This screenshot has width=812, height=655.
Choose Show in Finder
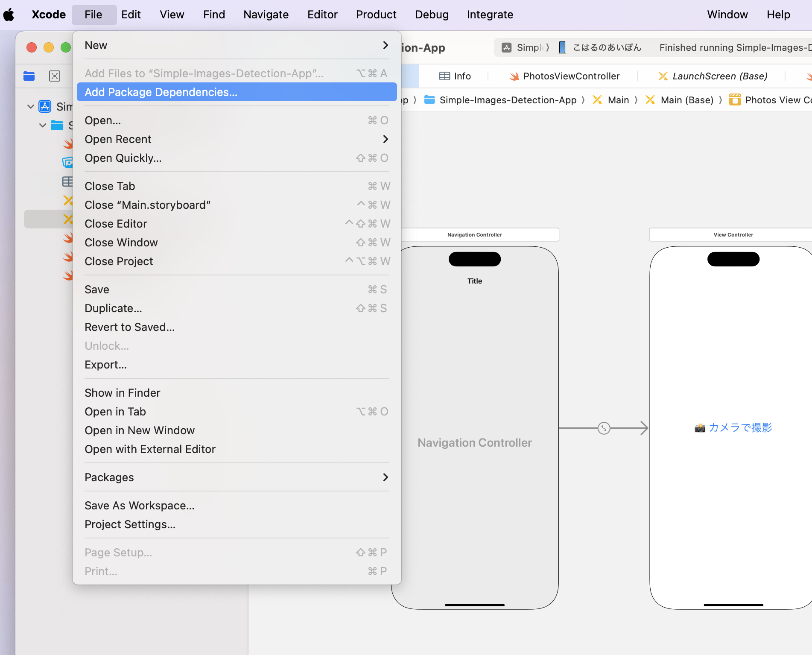(237, 393)
